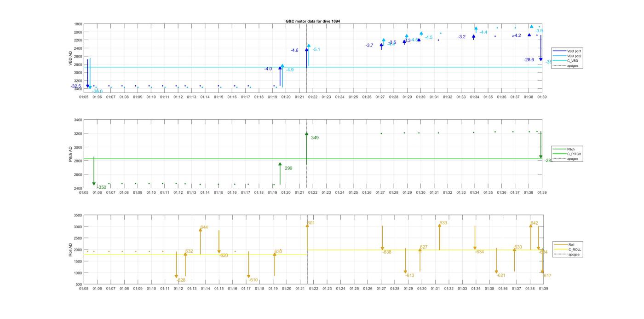
Task: Click the "644" roll data label
Action: click(204, 227)
